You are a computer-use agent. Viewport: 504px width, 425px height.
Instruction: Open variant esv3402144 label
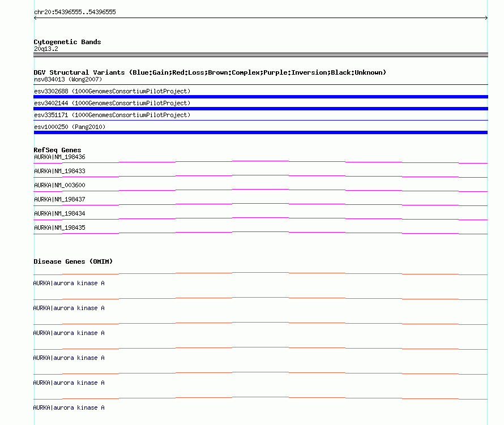(112, 103)
